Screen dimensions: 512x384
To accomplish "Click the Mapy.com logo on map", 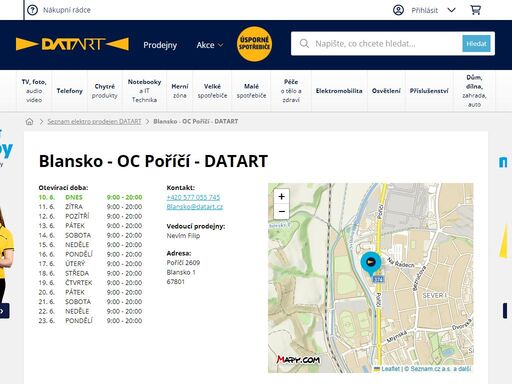I will 298,359.
